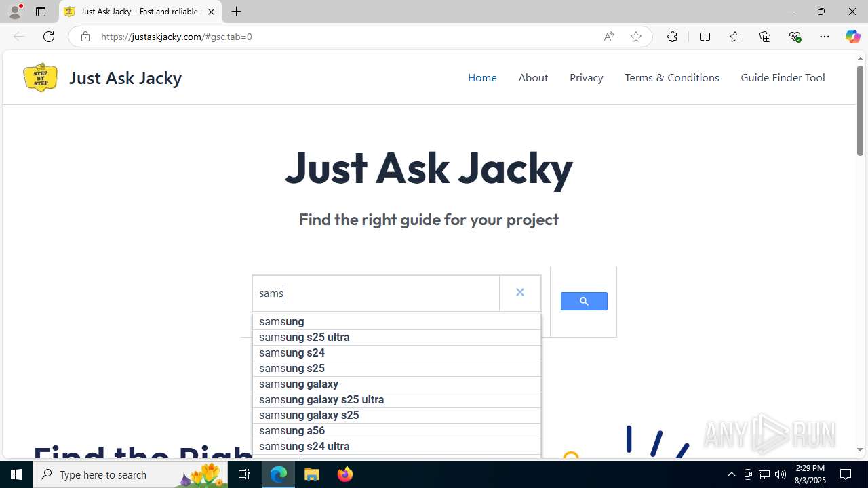Viewport: 868px width, 488px height.
Task: Open the About page
Action: tap(533, 77)
